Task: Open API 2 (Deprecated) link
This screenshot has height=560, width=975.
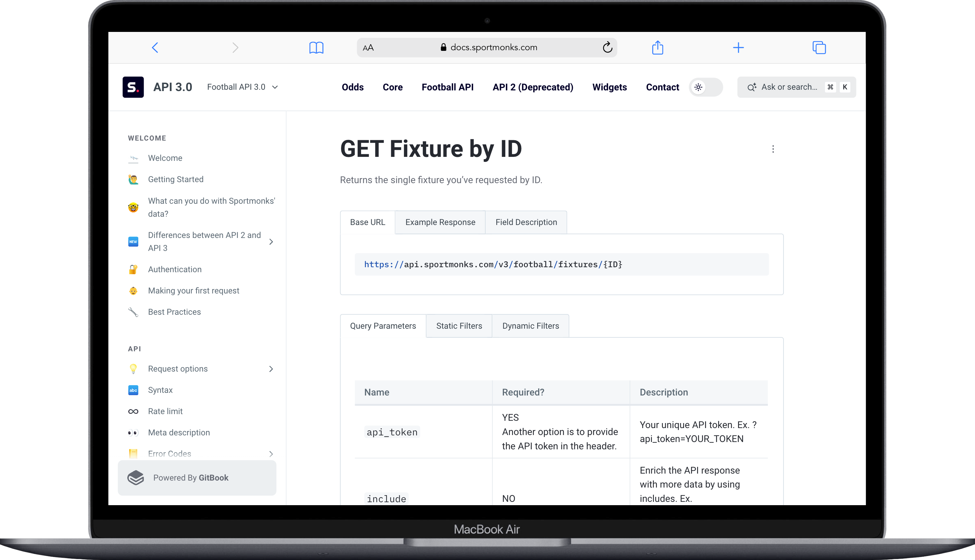Action: [x=533, y=87]
